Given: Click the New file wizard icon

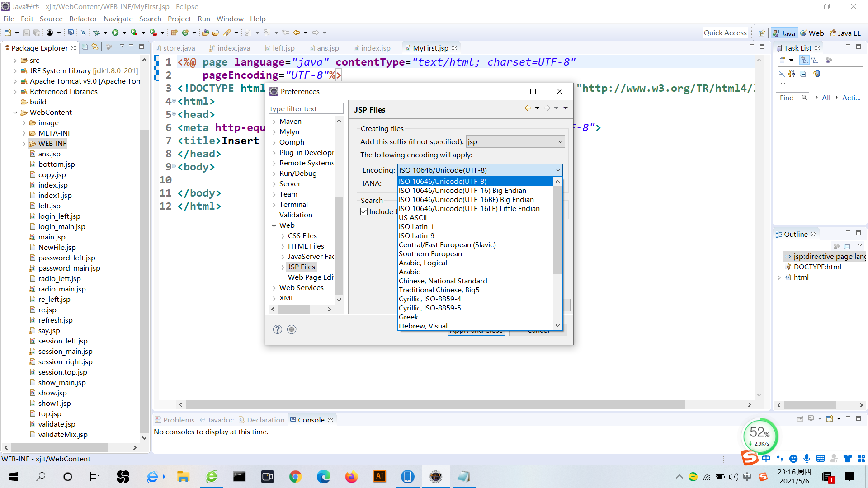Looking at the screenshot, I should pos(8,33).
